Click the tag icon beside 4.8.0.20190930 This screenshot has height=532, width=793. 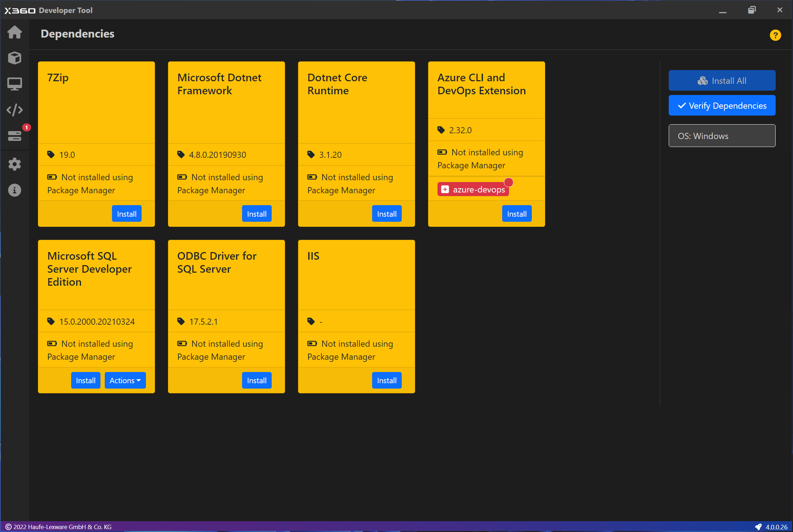(x=181, y=155)
